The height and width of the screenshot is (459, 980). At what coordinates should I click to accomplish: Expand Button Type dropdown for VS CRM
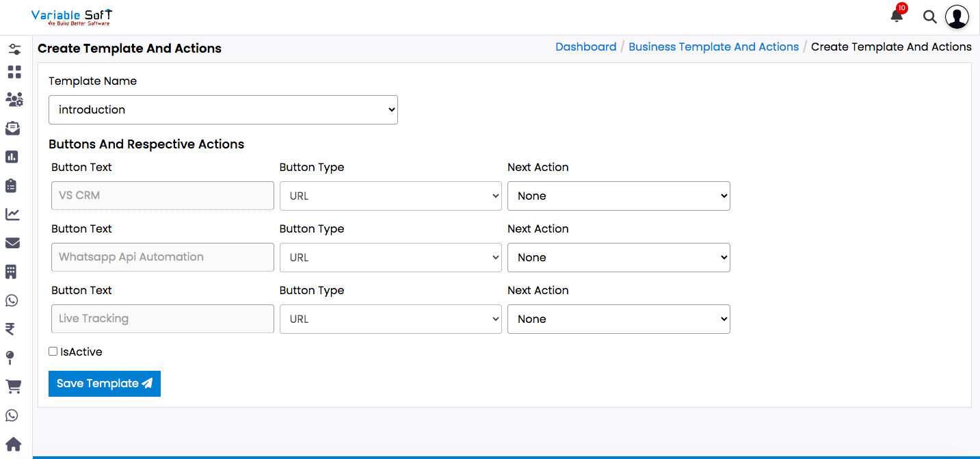tap(390, 196)
